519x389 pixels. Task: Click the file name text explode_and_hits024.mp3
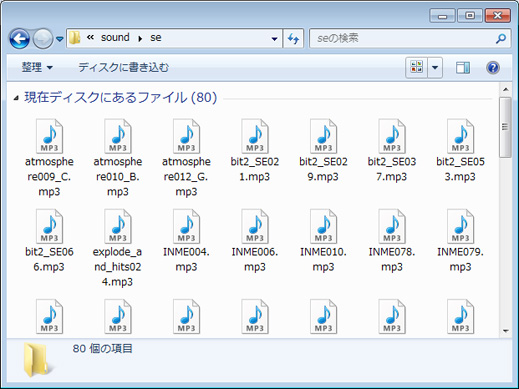[117, 267]
